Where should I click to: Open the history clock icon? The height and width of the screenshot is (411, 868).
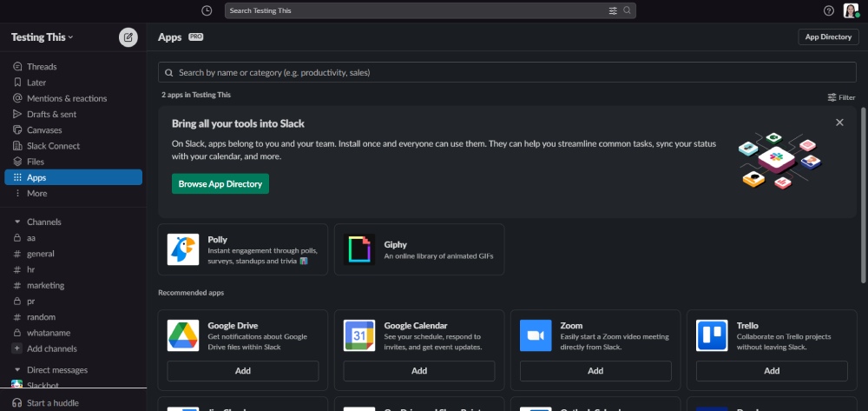pyautogui.click(x=207, y=10)
